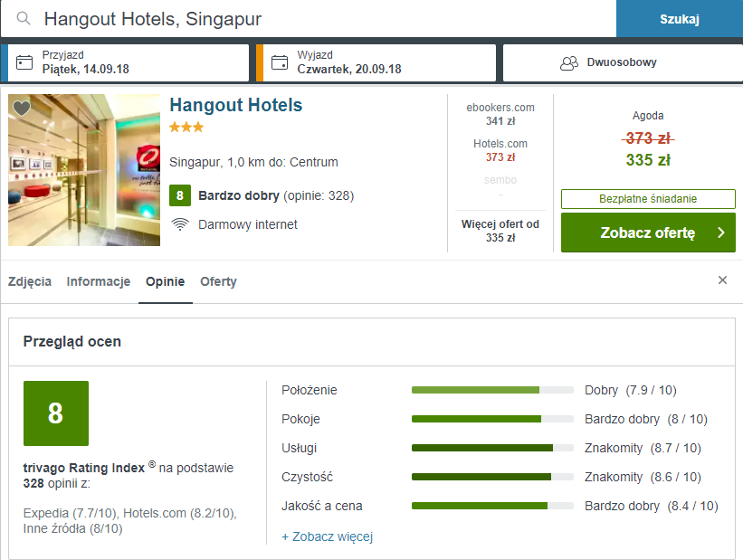Open the Informacje tab

[99, 281]
